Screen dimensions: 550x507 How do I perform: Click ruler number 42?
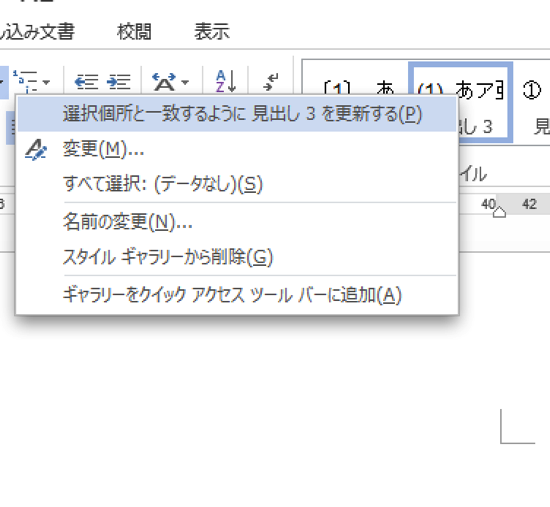coord(529,204)
